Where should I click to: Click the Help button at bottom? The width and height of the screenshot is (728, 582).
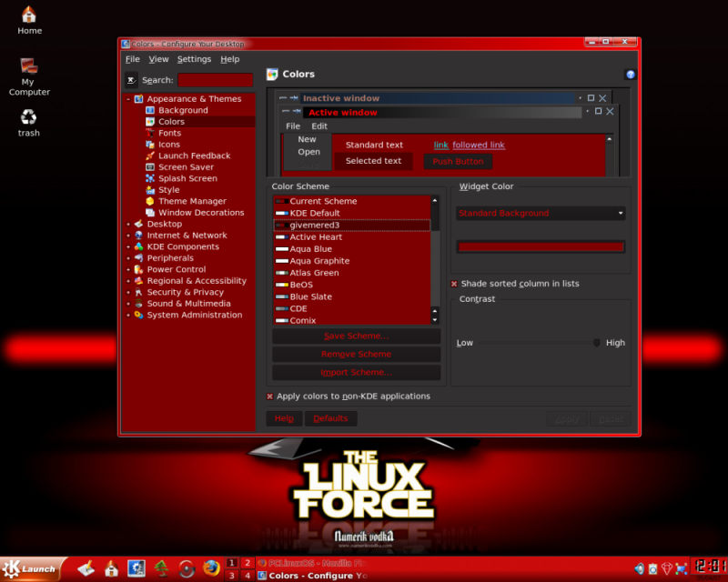pyautogui.click(x=284, y=418)
